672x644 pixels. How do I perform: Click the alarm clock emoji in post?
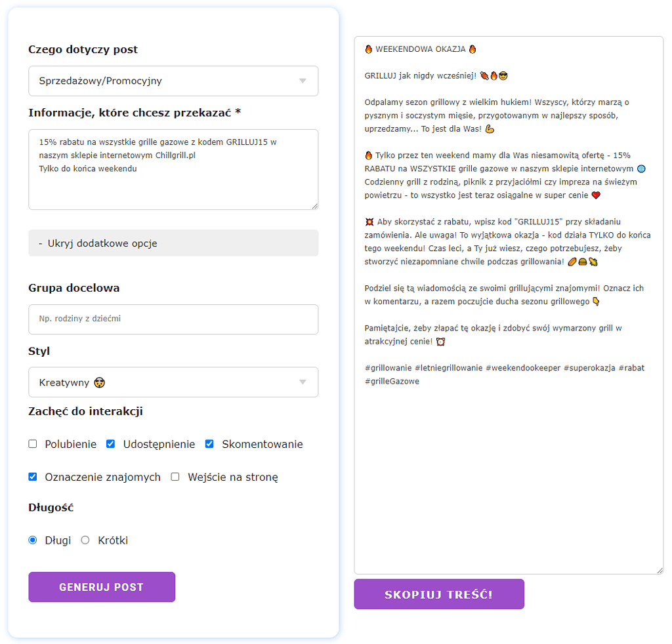[440, 342]
